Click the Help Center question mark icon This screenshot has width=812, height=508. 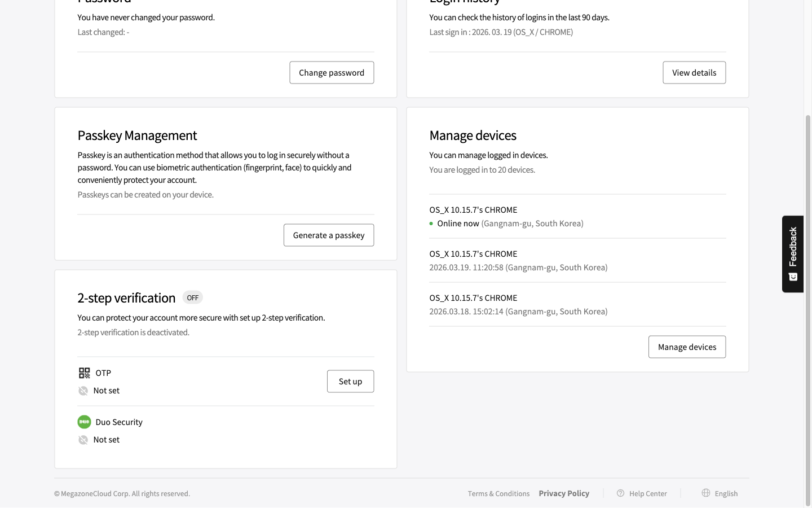tap(620, 493)
